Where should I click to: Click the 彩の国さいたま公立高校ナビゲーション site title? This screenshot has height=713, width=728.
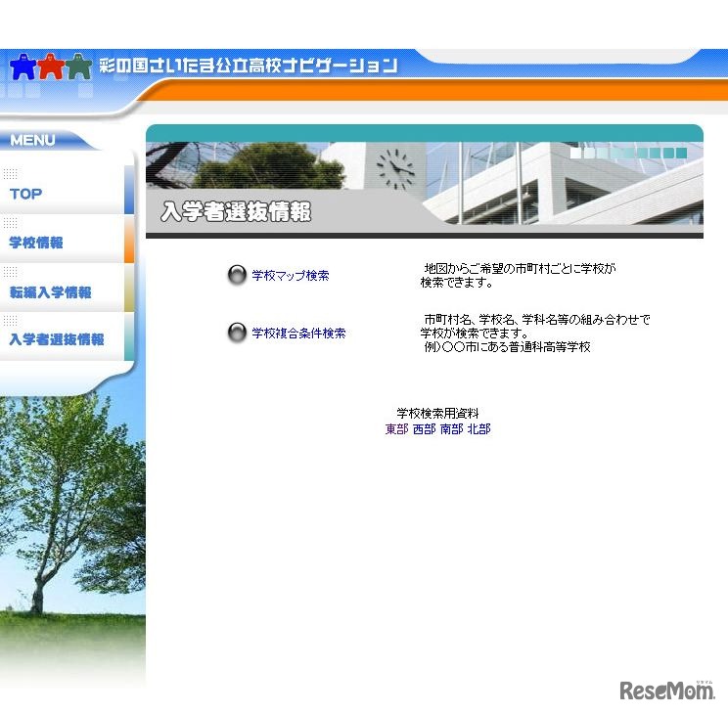pyautogui.click(x=249, y=67)
